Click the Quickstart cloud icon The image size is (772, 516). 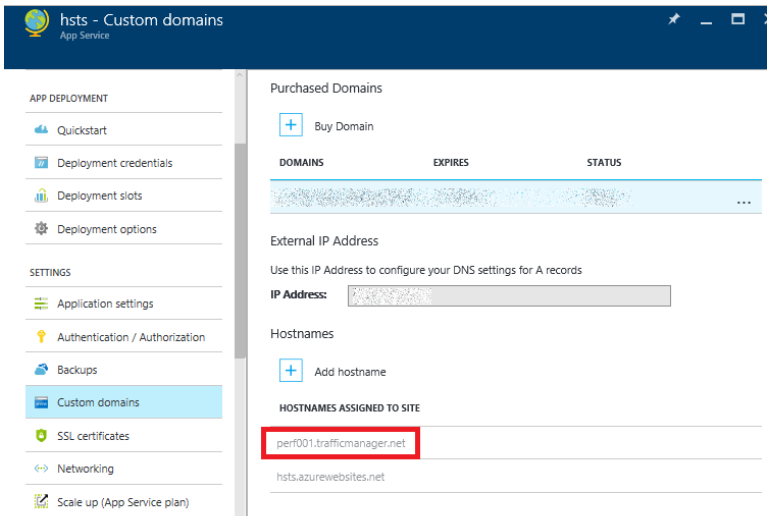(41, 130)
